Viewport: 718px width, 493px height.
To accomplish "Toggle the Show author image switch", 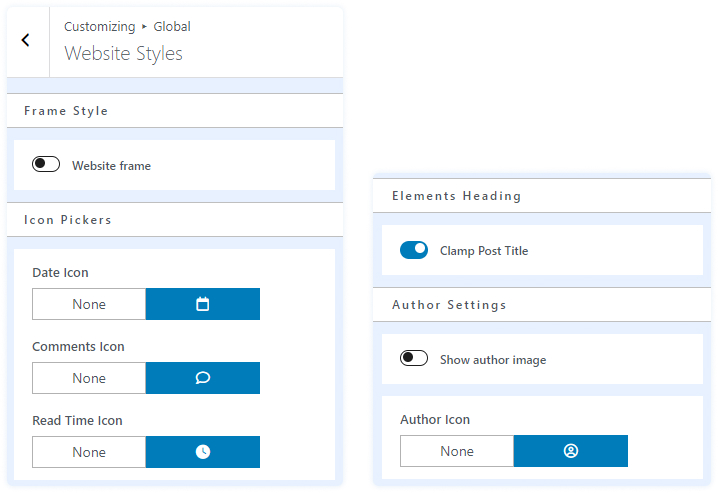I will pos(414,359).
